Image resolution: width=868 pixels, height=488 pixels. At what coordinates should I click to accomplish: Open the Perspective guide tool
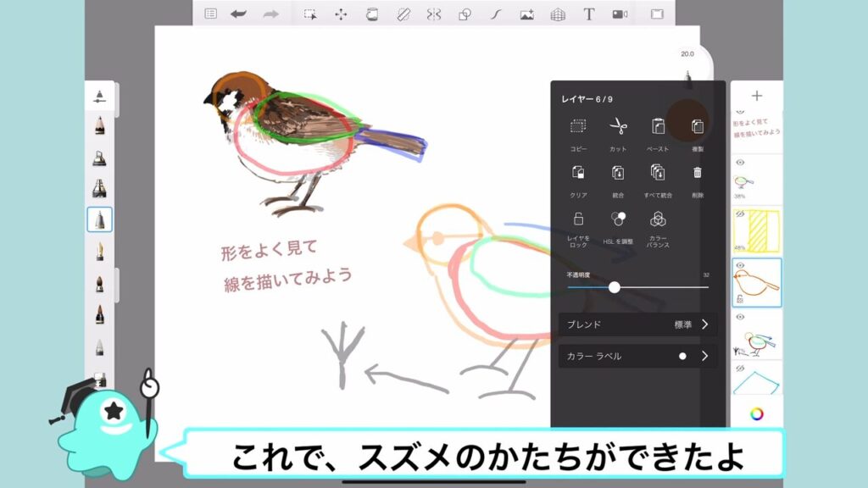coord(557,14)
